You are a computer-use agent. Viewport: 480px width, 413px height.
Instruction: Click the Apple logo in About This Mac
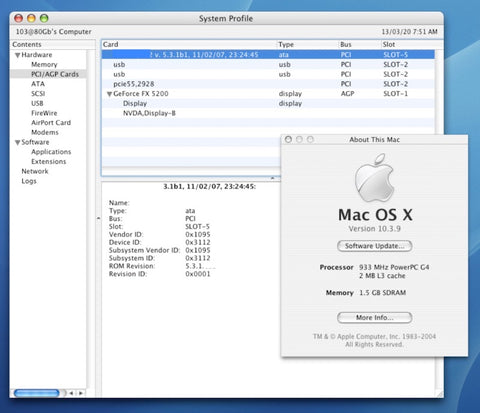pos(374,178)
